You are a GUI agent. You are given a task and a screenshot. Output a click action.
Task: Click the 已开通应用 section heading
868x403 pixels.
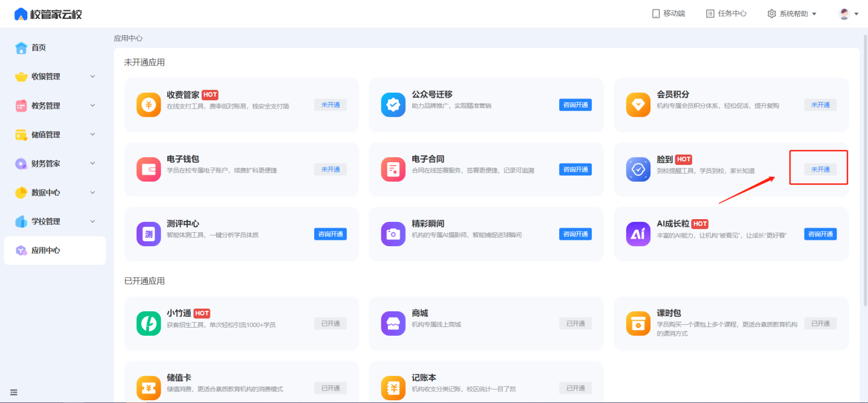coord(144,281)
